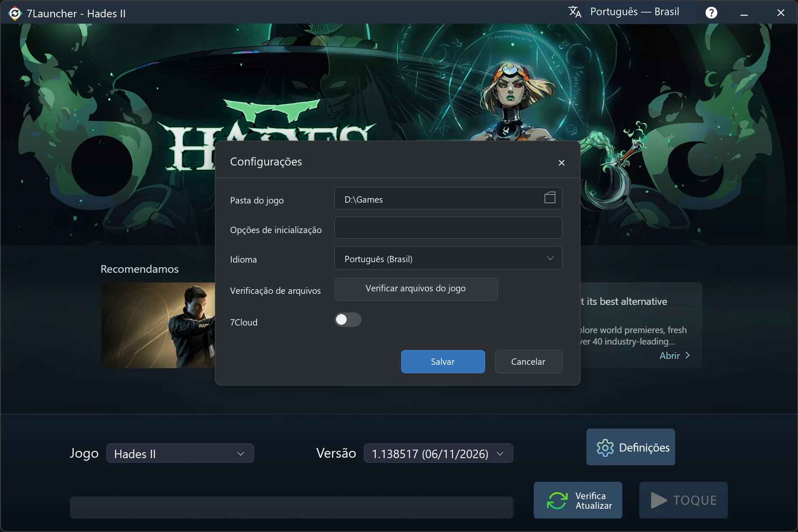Expand the Idioma dropdown
Screen dimensions: 798x532
point(448,258)
